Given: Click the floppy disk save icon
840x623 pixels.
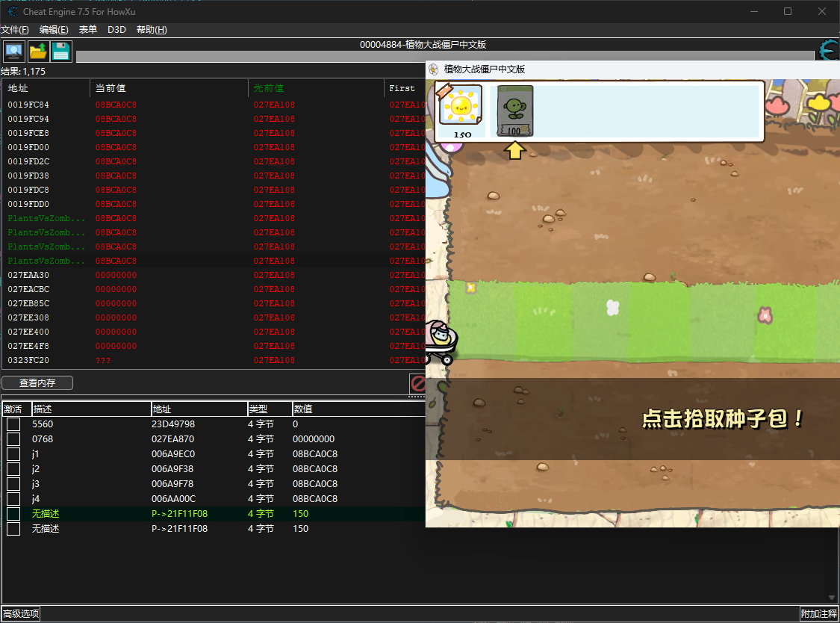Looking at the screenshot, I should [60, 51].
